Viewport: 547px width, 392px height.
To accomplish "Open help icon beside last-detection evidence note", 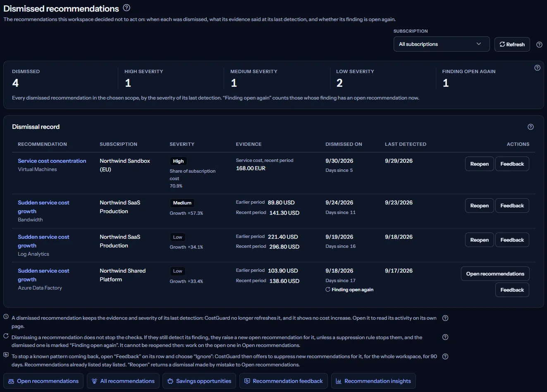I will pyautogui.click(x=445, y=318).
